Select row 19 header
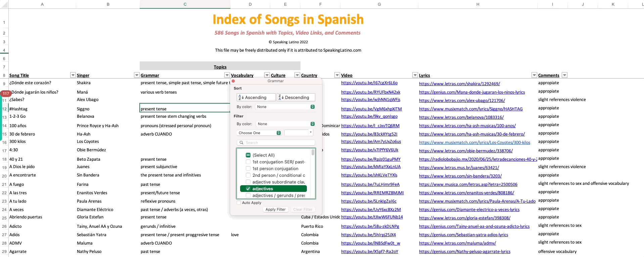644x257 pixels. [4, 167]
